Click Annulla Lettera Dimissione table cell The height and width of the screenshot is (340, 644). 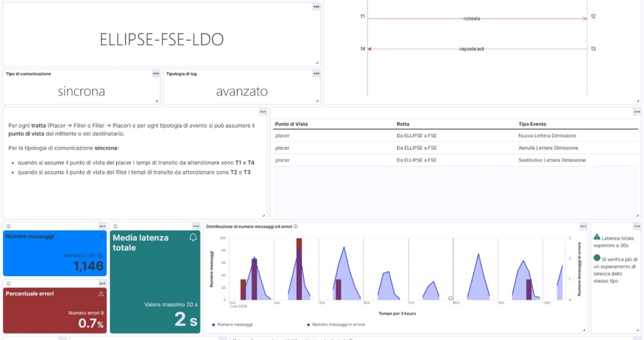[548, 148]
